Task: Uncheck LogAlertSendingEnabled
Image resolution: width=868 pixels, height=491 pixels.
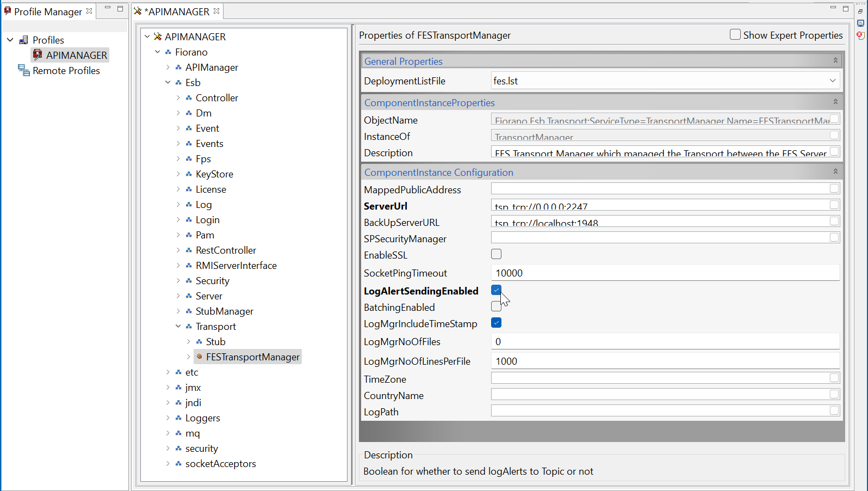Action: (496, 290)
